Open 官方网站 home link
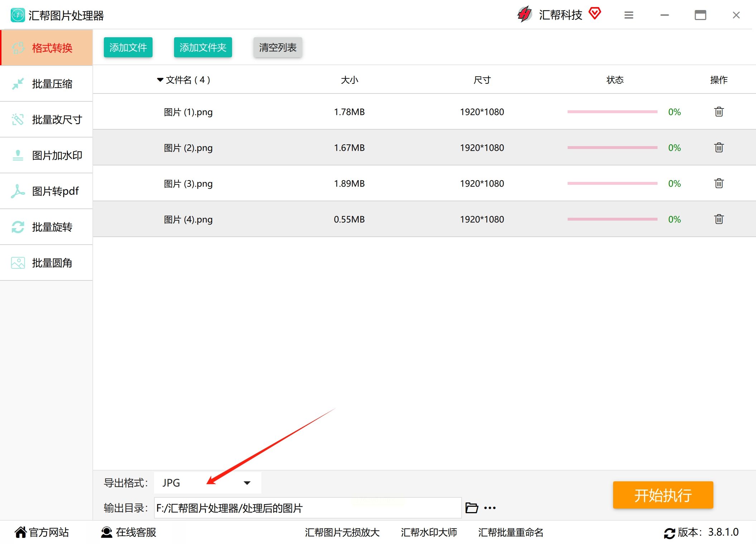Image resolution: width=756 pixels, height=544 pixels. [x=42, y=532]
